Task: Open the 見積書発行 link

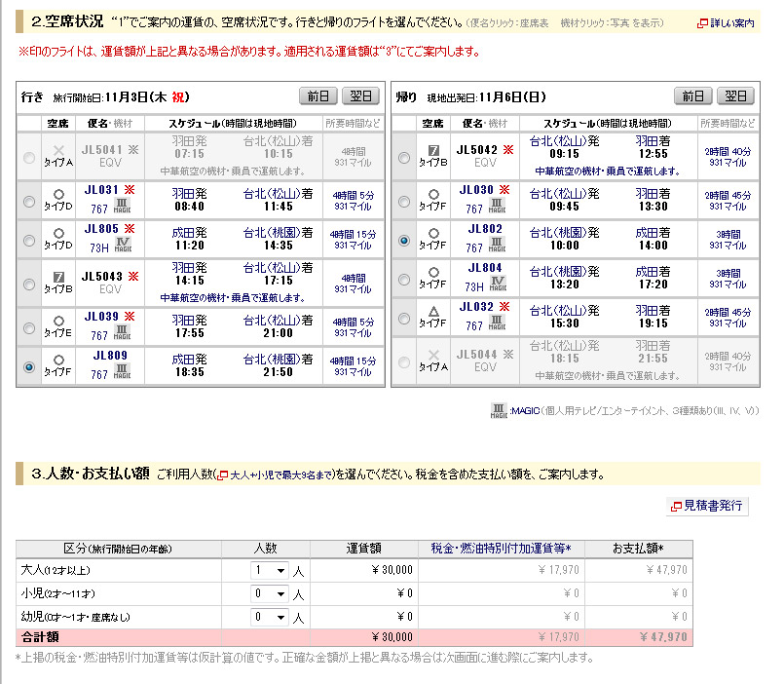Action: point(707,506)
